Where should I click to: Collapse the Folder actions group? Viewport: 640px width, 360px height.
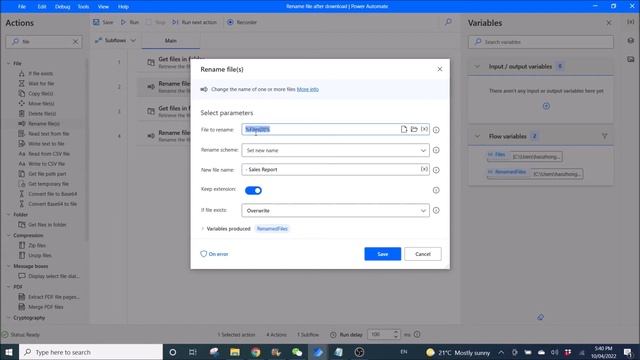[x=9, y=214]
